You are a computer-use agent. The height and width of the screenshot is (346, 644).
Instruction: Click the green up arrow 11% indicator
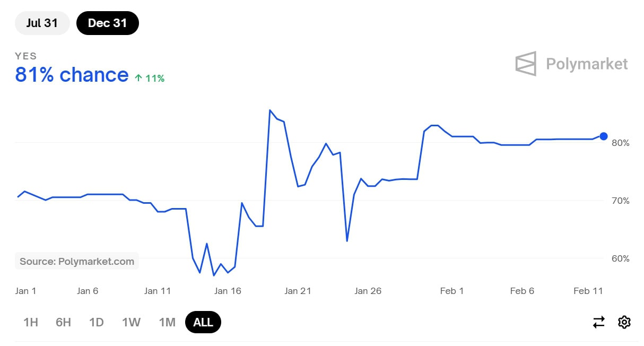click(150, 78)
